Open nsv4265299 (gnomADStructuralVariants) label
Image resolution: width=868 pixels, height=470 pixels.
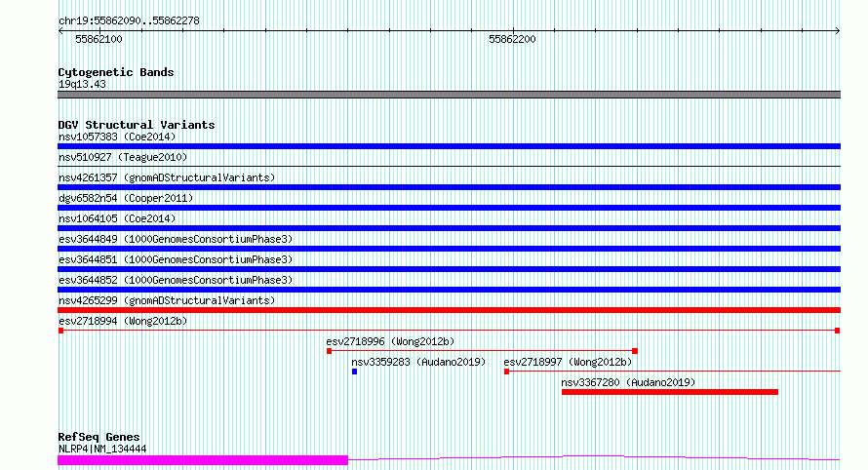tap(167, 300)
